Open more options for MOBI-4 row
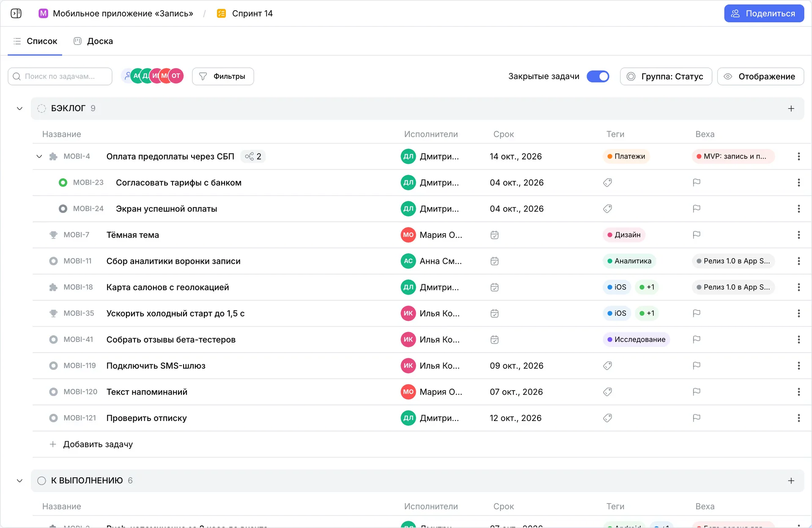Screen dimensions: 812x528 pyautogui.click(x=798, y=157)
